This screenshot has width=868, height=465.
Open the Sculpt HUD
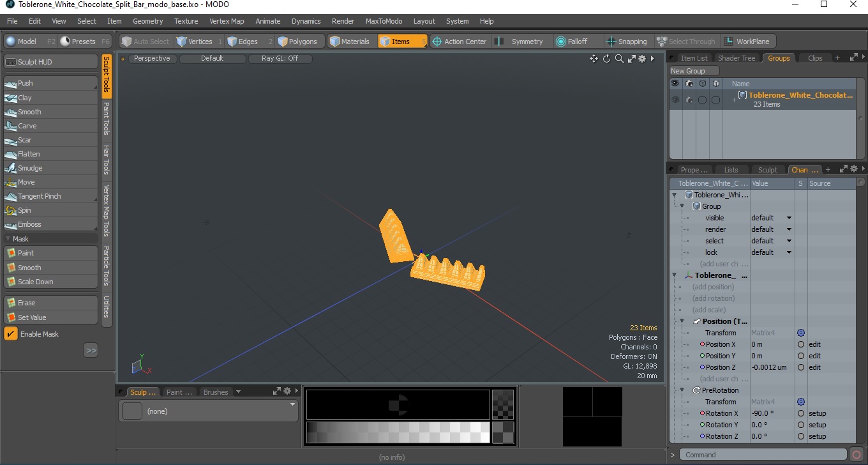(50, 62)
